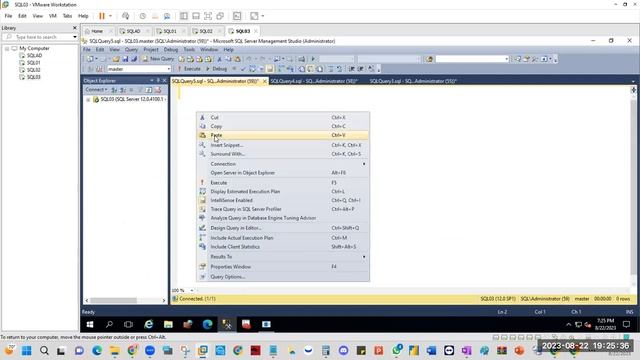Expand the Results To submenu
This screenshot has height=360, width=640.
point(283,257)
